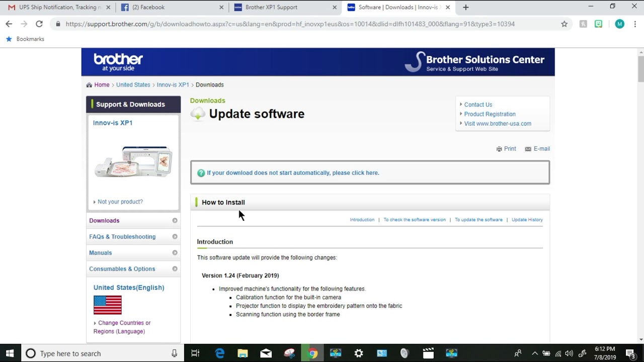Open a new browser tab
Viewport: 644px width, 362px height.
tap(465, 7)
